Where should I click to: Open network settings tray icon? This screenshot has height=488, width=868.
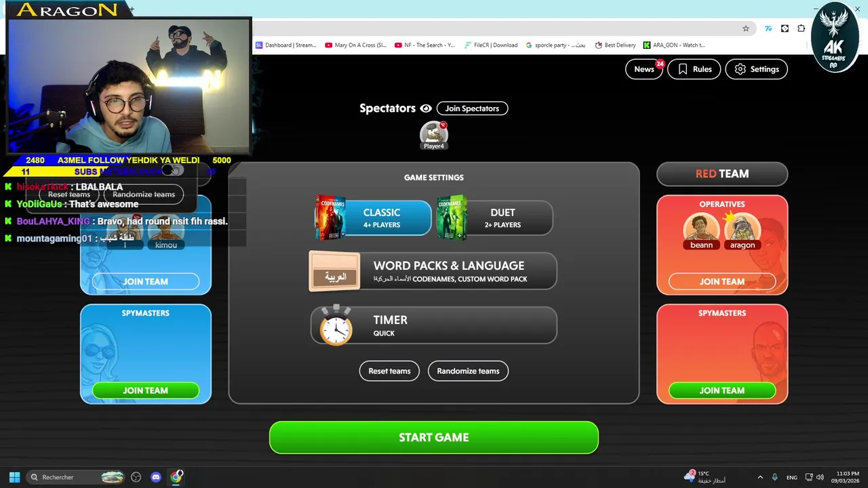coord(809,477)
